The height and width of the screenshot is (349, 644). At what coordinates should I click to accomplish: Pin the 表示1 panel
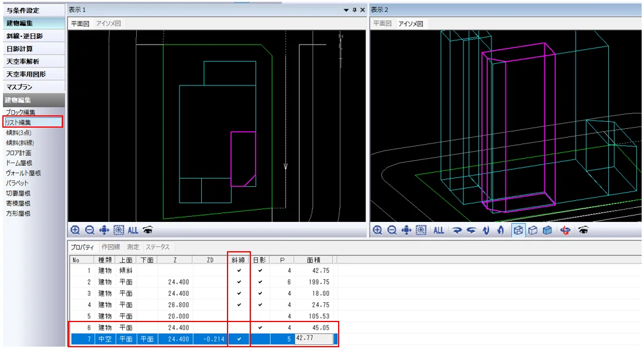[x=354, y=10]
